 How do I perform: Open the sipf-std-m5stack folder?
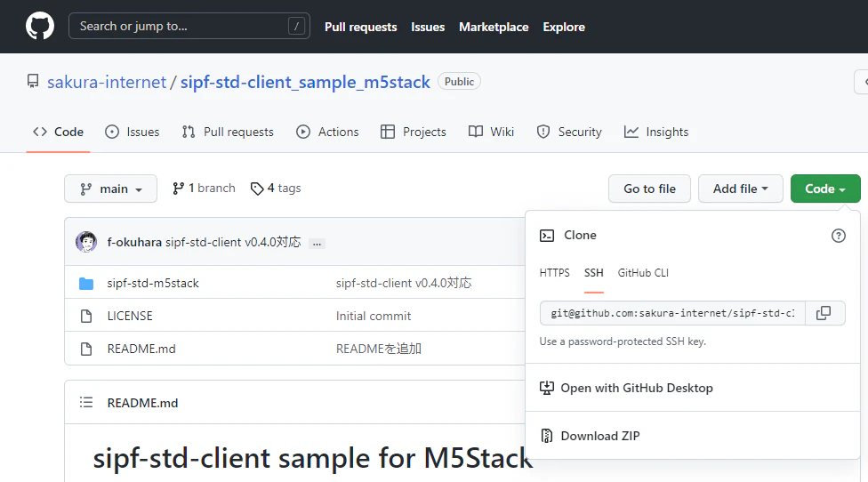153,284
